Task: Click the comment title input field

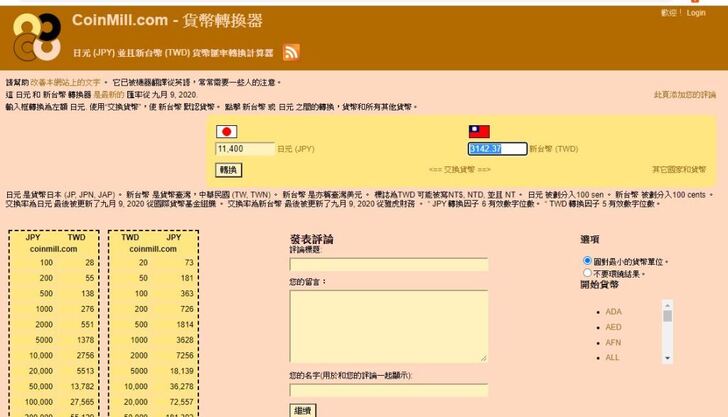Action: click(389, 264)
